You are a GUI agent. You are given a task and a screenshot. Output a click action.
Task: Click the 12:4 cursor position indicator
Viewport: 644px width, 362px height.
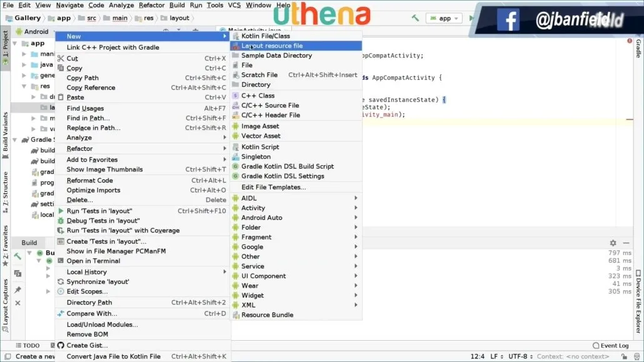477,356
